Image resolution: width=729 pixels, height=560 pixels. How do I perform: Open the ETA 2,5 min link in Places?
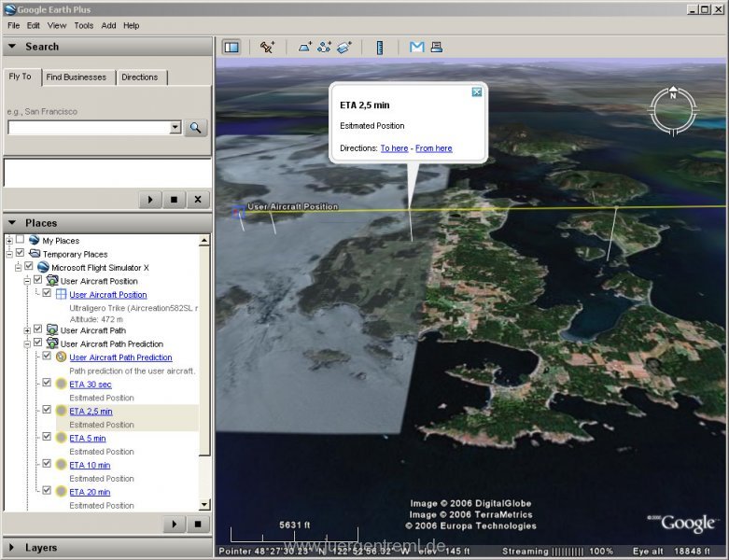click(91, 412)
